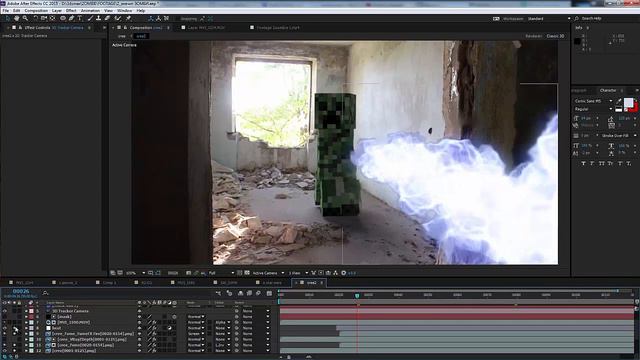Click the Reset Exposure icon in viewer
640x360 pixels.
(344, 273)
